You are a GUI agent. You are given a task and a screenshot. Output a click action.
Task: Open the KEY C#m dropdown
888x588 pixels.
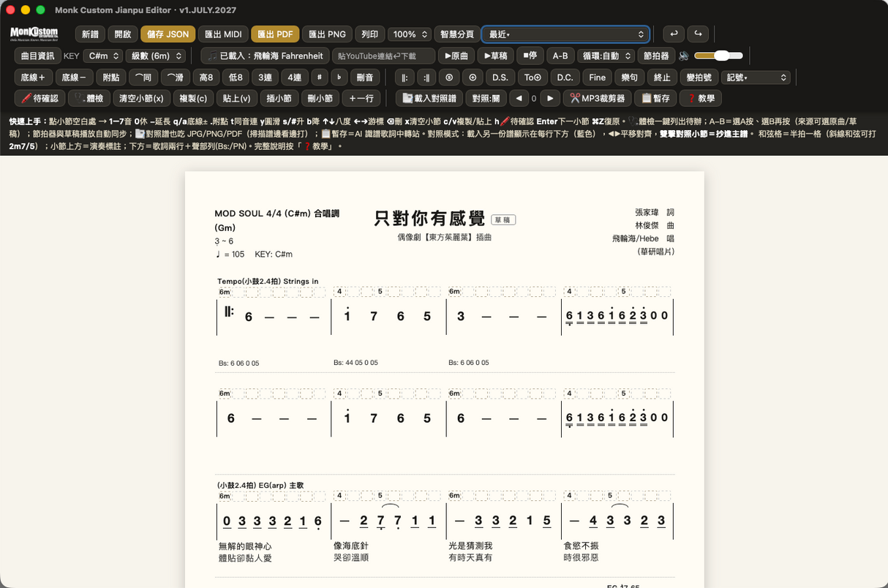(x=102, y=56)
